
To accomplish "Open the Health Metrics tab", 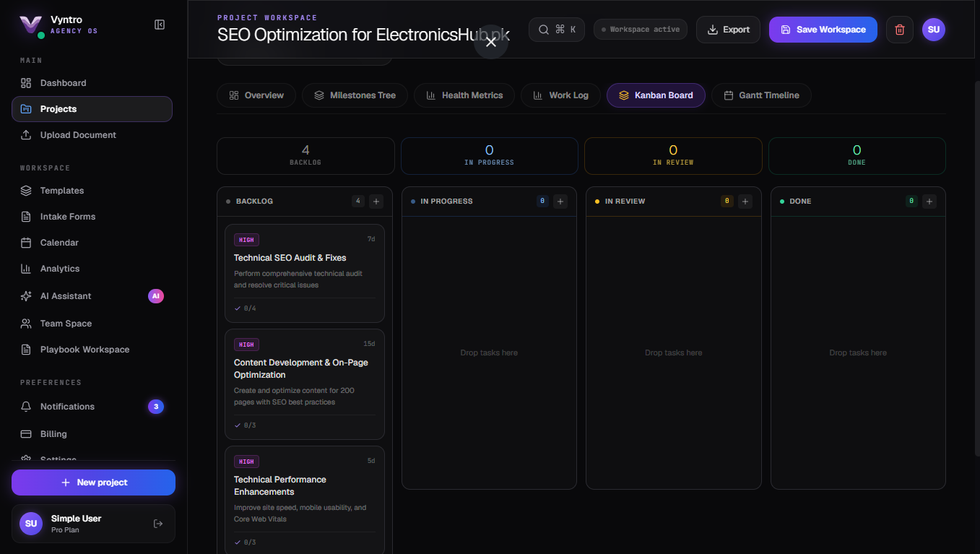I will [464, 95].
